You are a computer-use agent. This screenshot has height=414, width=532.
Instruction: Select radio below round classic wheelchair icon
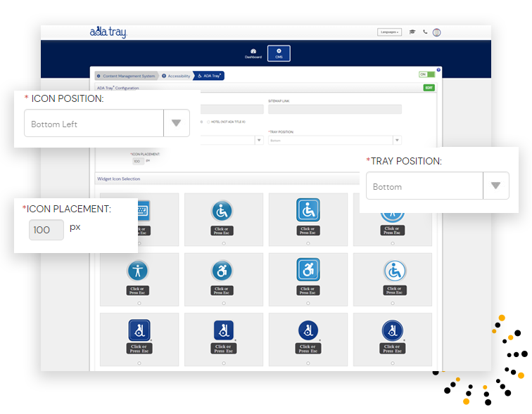[x=224, y=243]
